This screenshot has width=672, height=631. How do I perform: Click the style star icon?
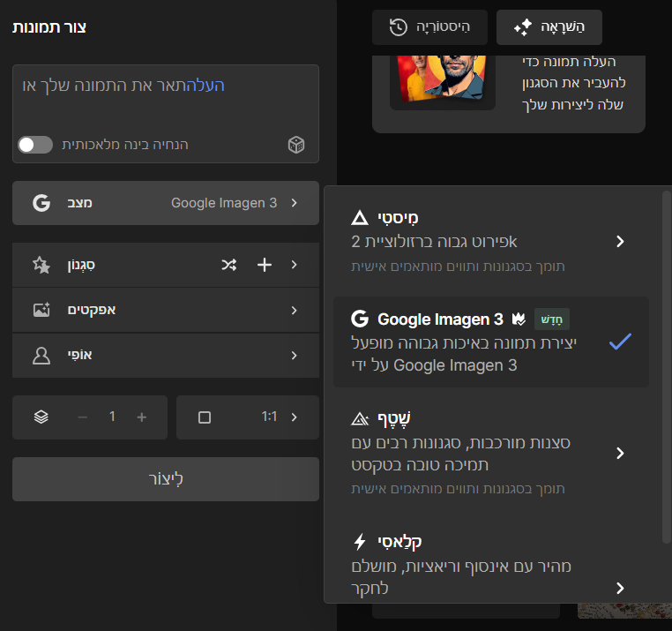[41, 264]
